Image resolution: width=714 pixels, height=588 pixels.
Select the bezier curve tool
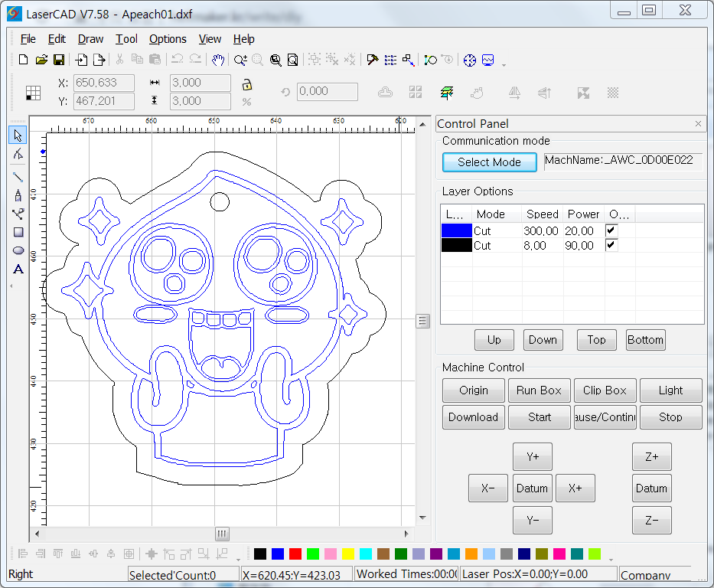(18, 214)
